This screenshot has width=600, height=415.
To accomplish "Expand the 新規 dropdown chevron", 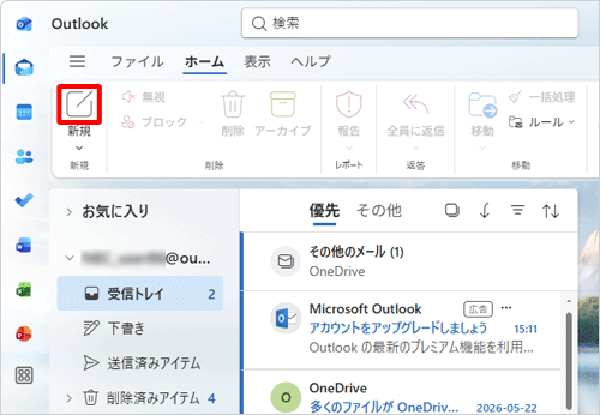I will [x=79, y=148].
